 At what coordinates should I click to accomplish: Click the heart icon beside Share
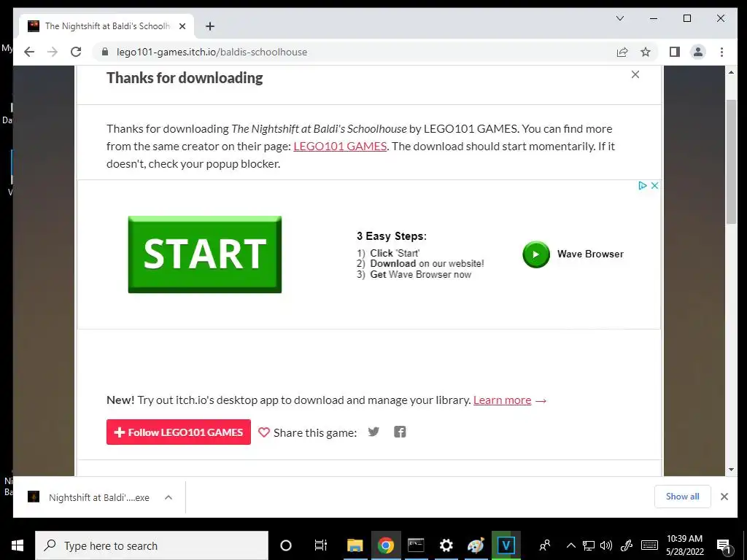(264, 432)
